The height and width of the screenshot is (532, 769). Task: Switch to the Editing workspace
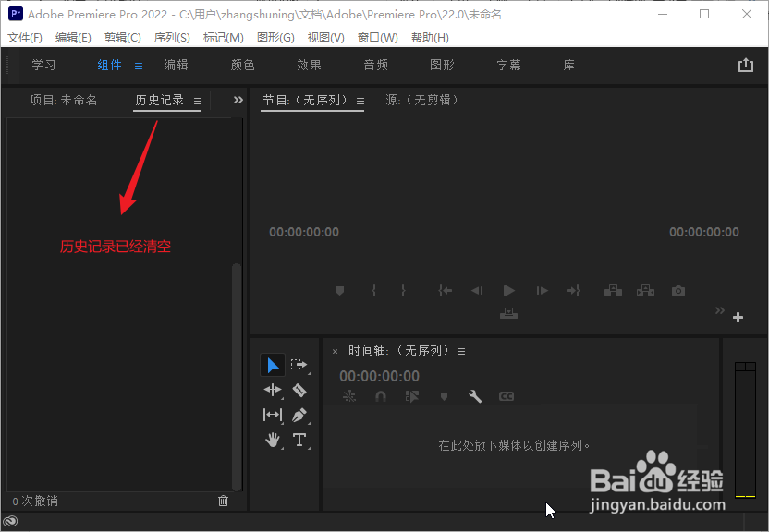tap(176, 65)
